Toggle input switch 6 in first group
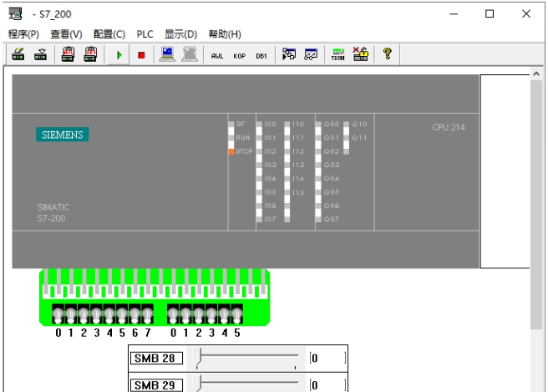This screenshot has width=548, height=392. [134, 314]
